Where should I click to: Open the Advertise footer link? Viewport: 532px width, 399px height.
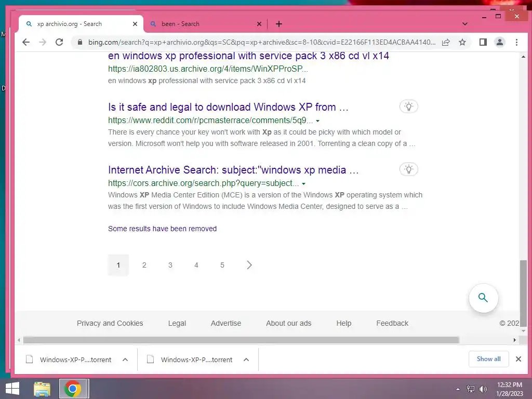pyautogui.click(x=226, y=323)
